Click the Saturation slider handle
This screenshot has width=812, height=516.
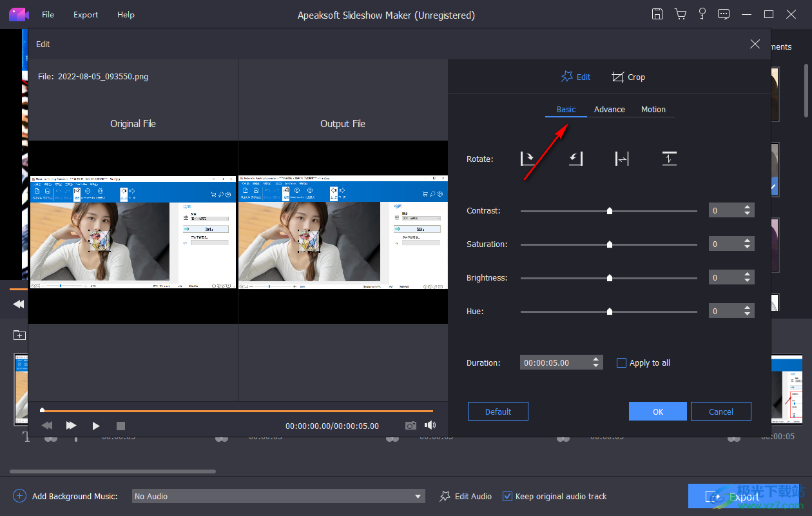click(x=610, y=244)
